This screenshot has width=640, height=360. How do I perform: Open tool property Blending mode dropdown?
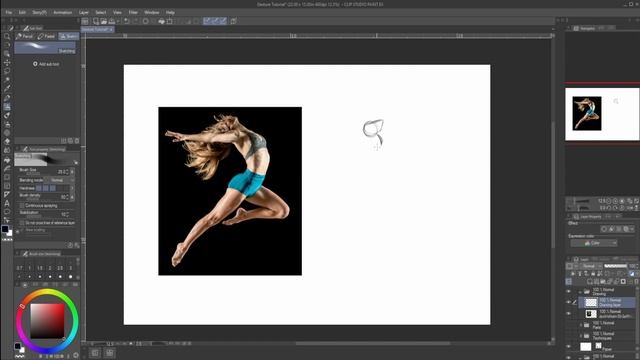(59, 180)
